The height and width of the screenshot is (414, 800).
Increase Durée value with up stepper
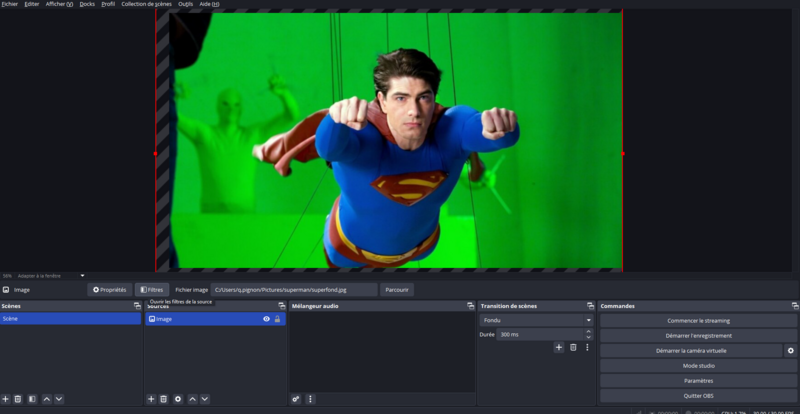[589, 332]
